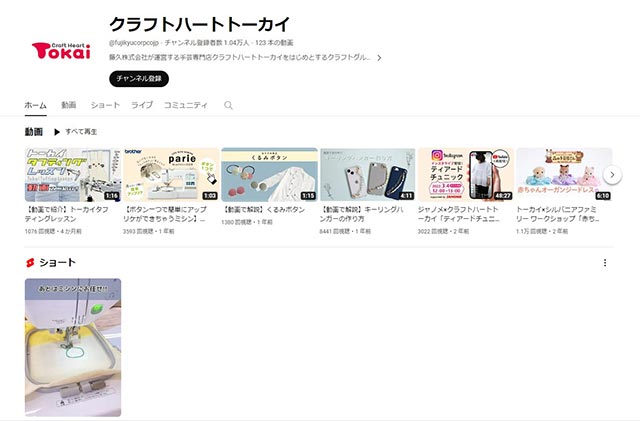Viewport: 640px width, 421px height.
Task: Open the ライブ tab
Action: pyautogui.click(x=142, y=105)
